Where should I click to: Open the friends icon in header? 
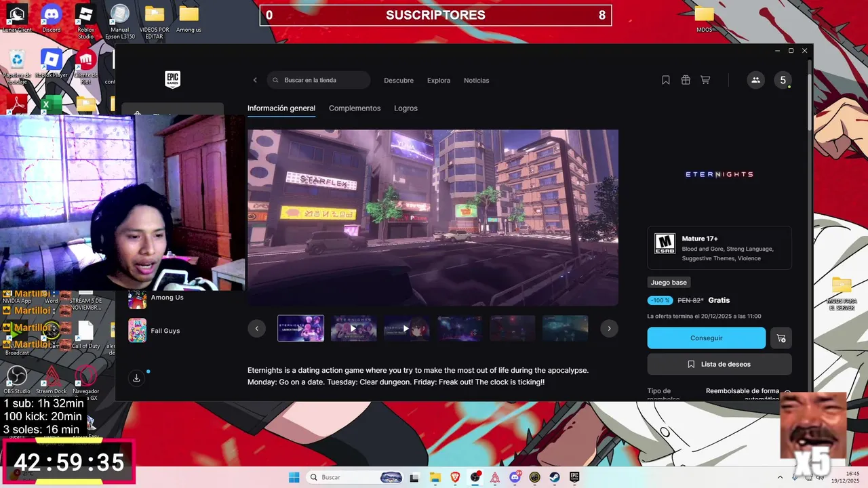[x=755, y=80]
